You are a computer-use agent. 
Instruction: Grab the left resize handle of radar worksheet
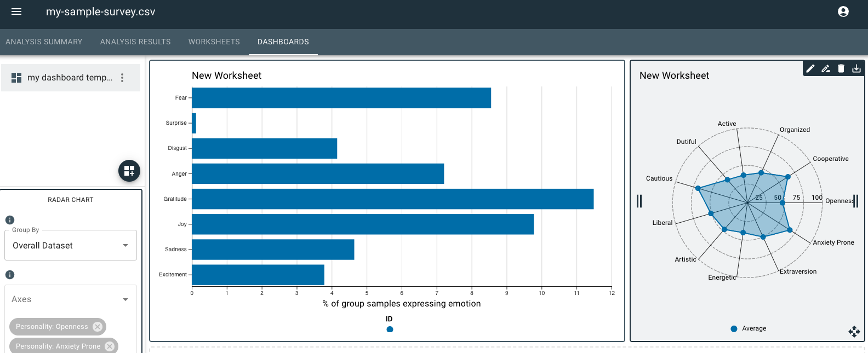point(639,201)
